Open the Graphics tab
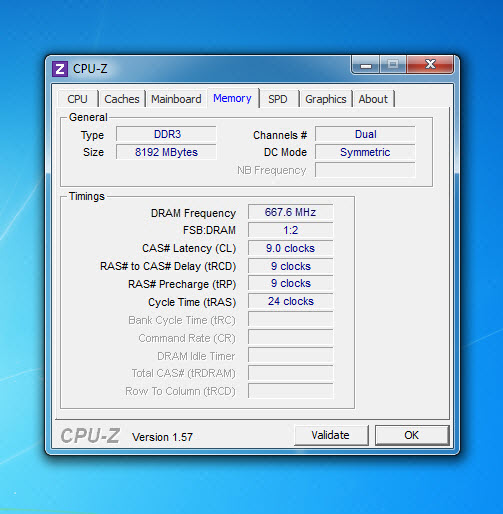503x514 pixels. 326,99
